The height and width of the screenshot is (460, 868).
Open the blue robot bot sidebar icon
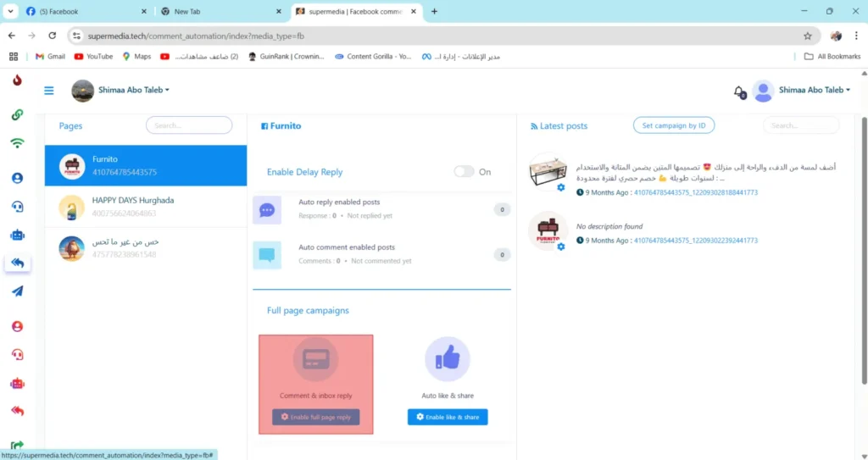tap(18, 236)
